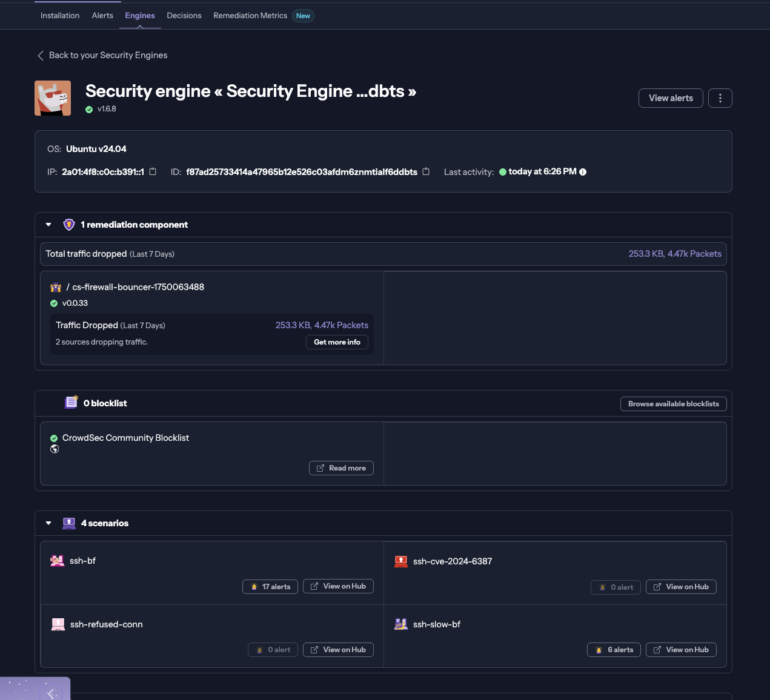
Task: Click the globe icon under Community Blocklist
Action: 55,449
